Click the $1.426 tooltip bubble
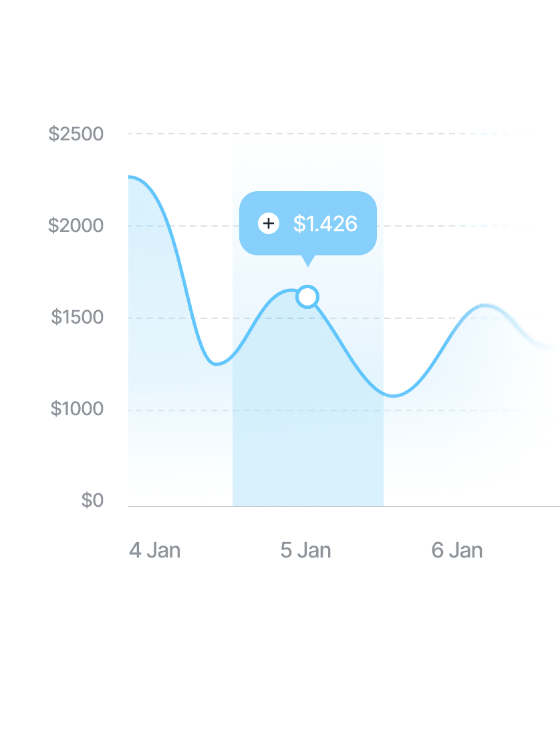560x730 pixels. pyautogui.click(x=307, y=223)
